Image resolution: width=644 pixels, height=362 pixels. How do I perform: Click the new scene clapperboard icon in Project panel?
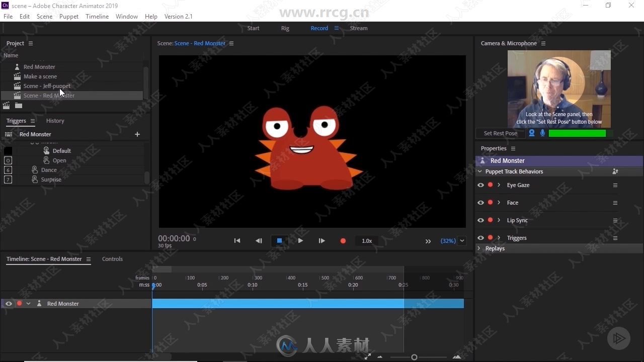pos(7,106)
